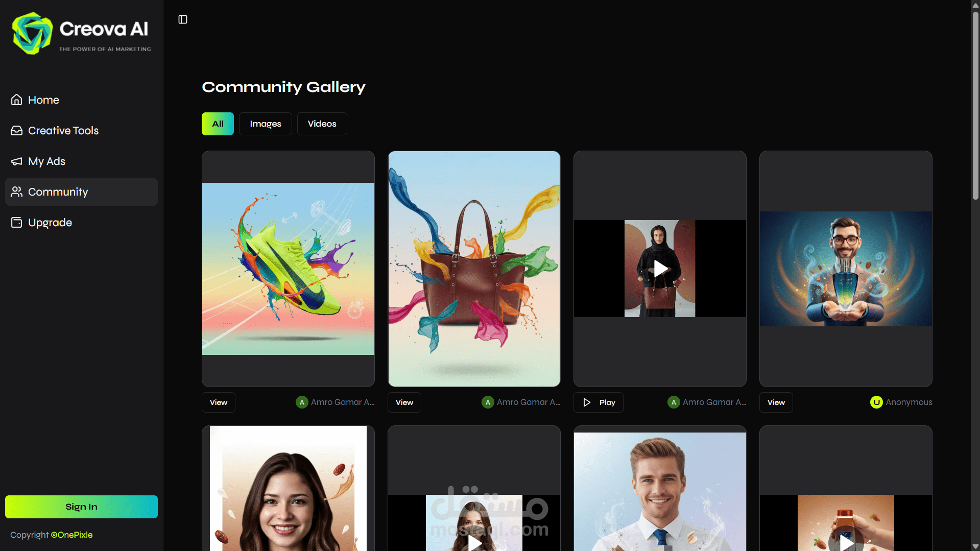Click the Creative Tools inbox icon
The width and height of the screenshot is (980, 551).
pyautogui.click(x=17, y=130)
